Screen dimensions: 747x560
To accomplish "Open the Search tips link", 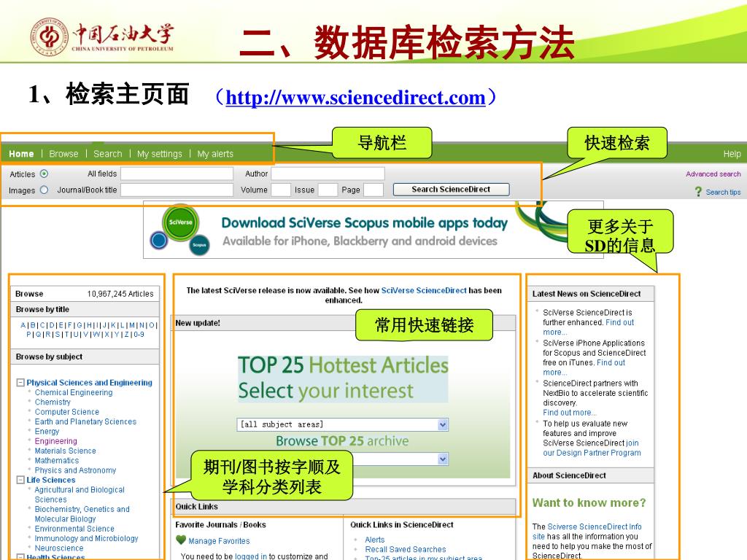I will 723,192.
